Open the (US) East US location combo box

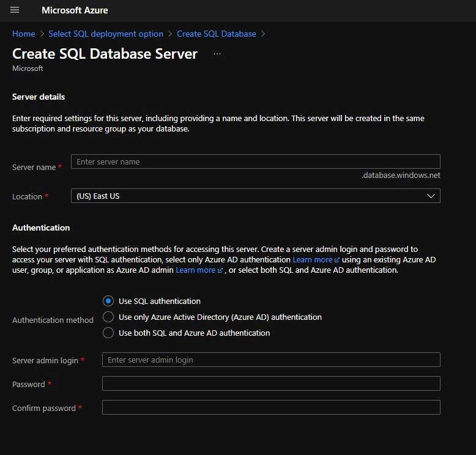[256, 196]
